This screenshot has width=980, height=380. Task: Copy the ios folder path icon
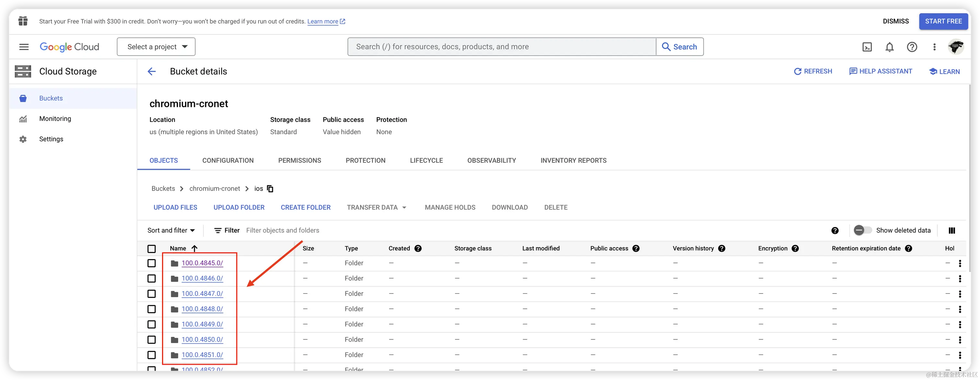pyautogui.click(x=270, y=189)
